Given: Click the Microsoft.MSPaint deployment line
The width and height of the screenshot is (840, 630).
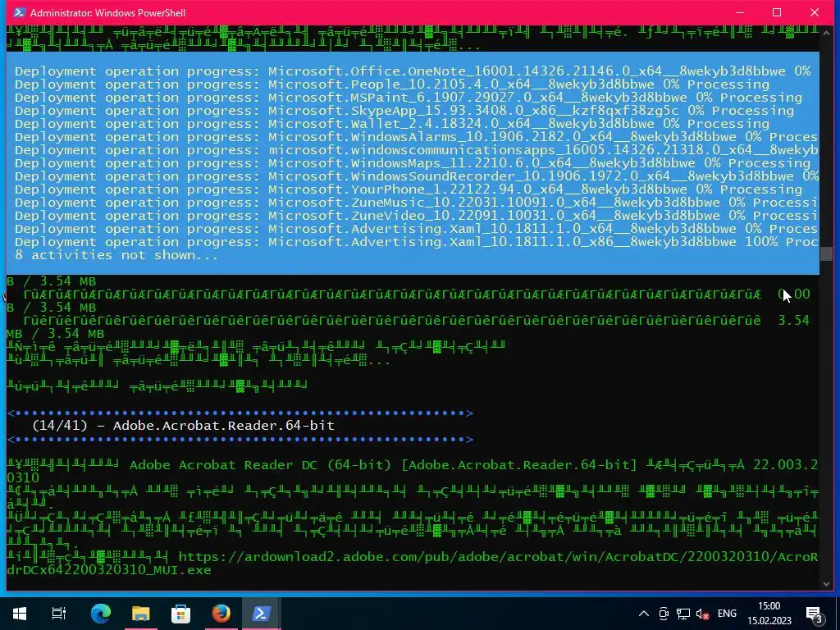Looking at the screenshot, I should [x=409, y=98].
